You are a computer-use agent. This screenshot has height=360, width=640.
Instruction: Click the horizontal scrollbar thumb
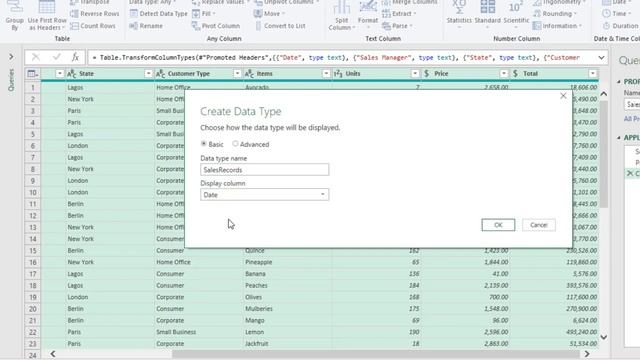click(x=376, y=354)
